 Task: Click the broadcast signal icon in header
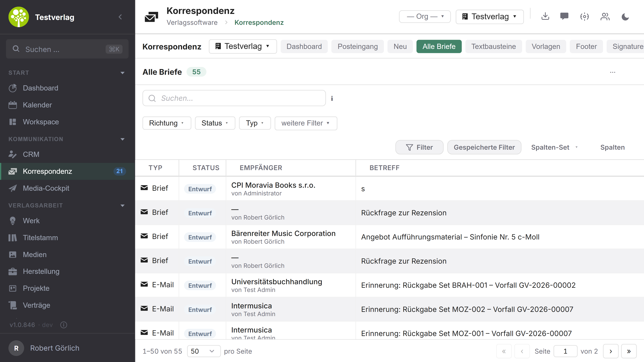pos(584,16)
